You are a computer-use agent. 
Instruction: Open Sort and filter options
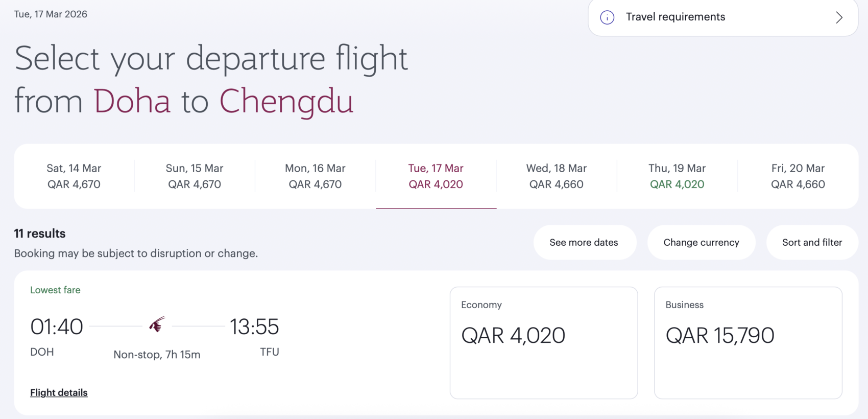[812, 243]
